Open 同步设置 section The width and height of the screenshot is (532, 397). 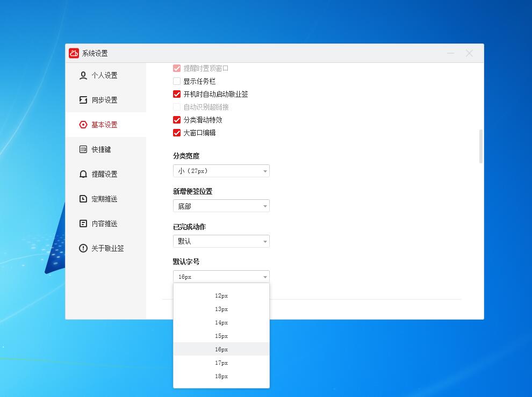[x=105, y=100]
